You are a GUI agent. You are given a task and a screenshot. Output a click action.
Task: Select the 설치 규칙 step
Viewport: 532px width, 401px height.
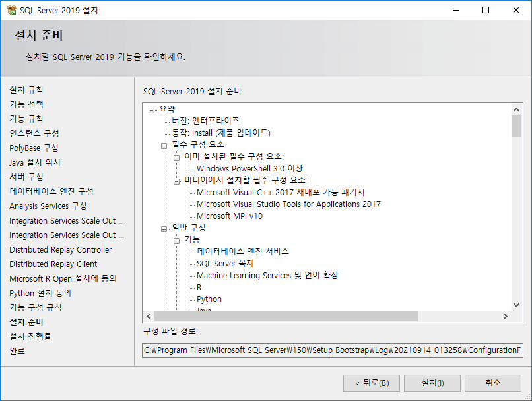(26, 90)
